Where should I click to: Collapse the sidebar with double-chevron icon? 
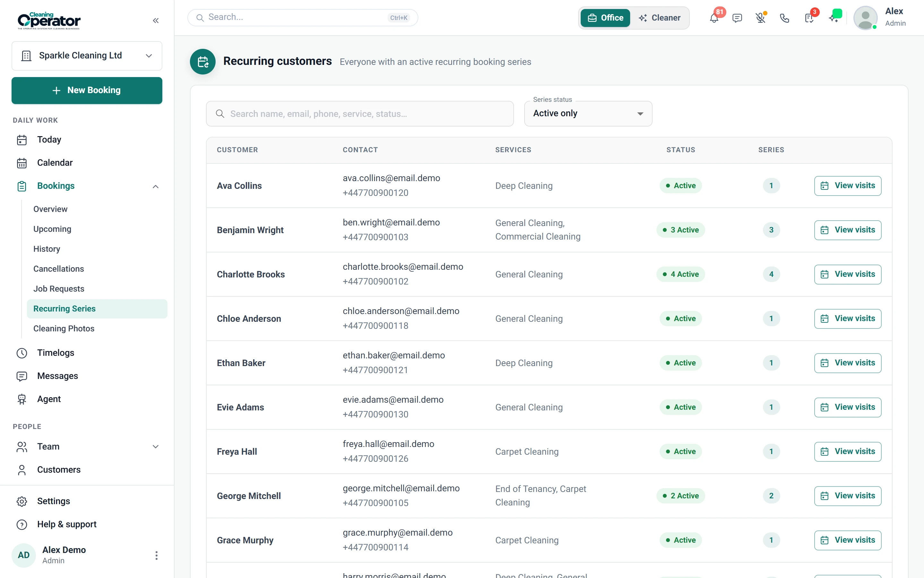tap(155, 21)
